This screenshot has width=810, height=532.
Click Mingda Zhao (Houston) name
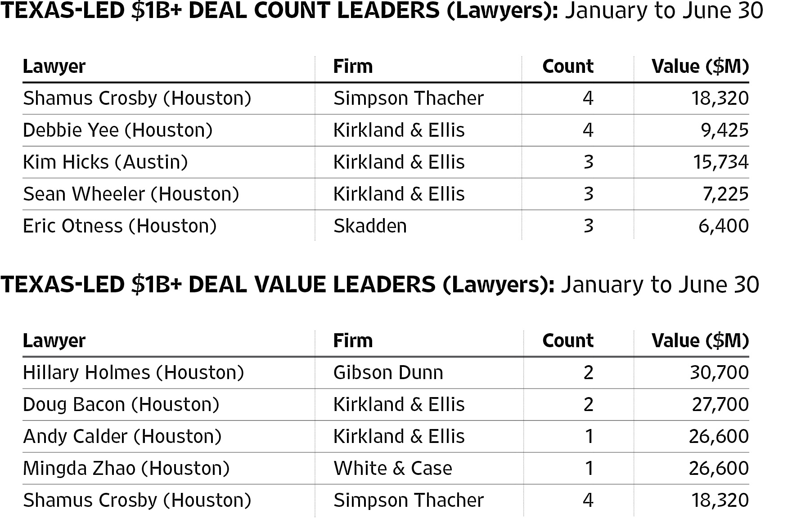(x=126, y=469)
